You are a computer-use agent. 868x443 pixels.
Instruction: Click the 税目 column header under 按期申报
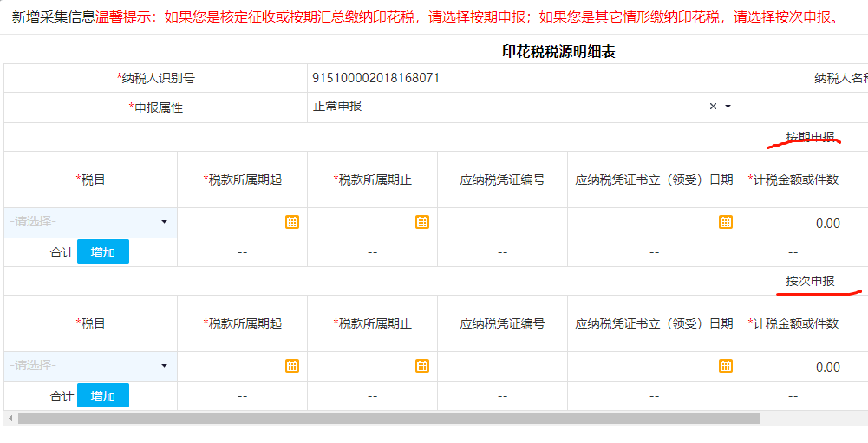click(x=90, y=179)
